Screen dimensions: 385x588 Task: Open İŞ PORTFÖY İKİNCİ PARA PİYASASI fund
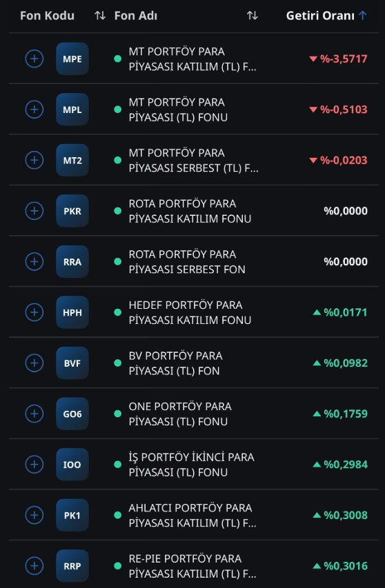(192, 464)
